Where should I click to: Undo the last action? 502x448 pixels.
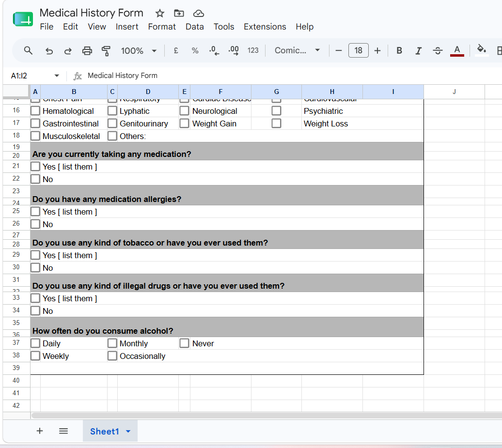coord(48,50)
